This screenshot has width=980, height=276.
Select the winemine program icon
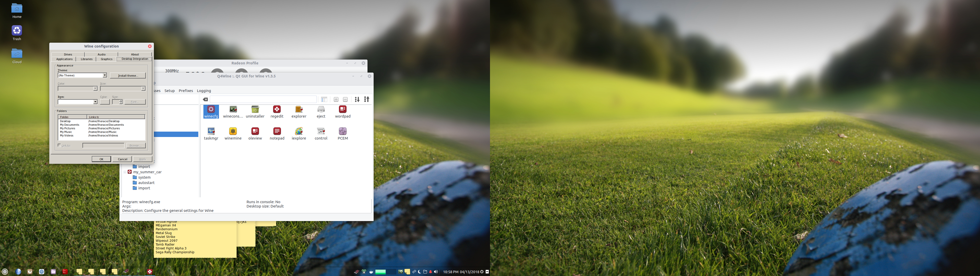tap(233, 134)
